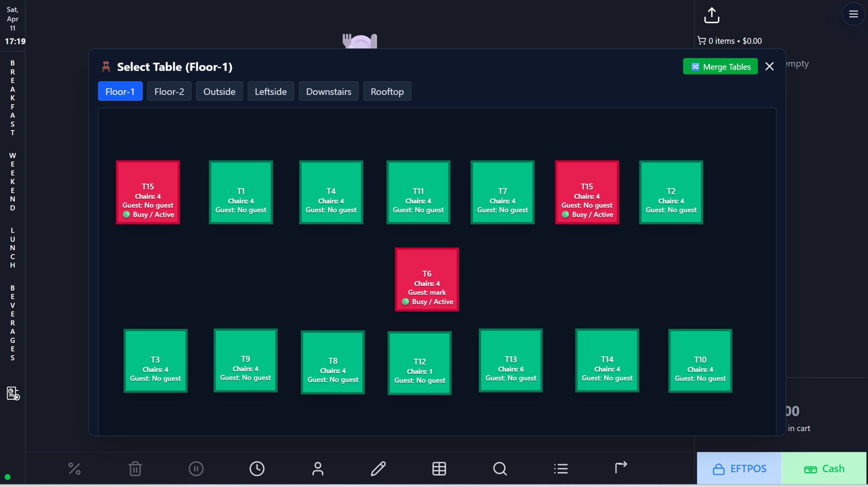Select table T8

click(x=333, y=362)
